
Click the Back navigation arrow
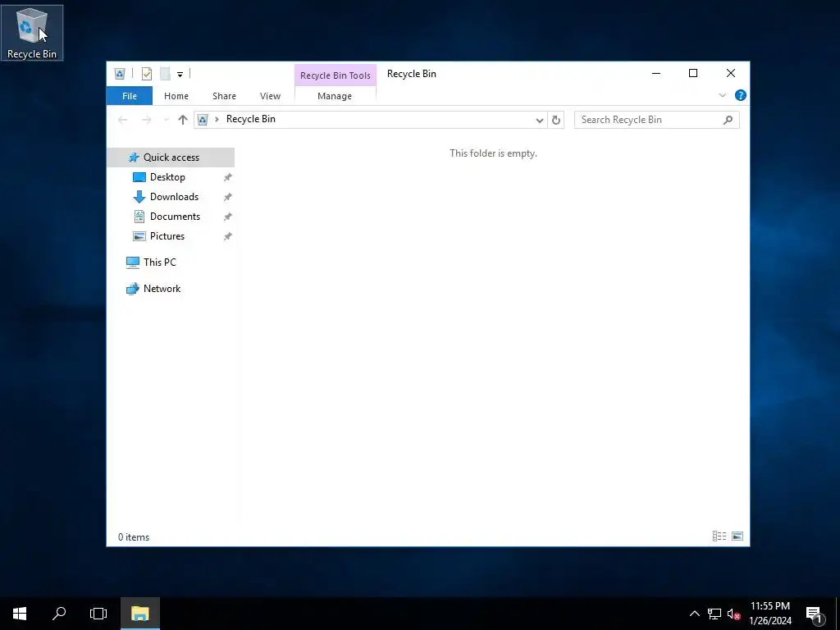(x=123, y=120)
